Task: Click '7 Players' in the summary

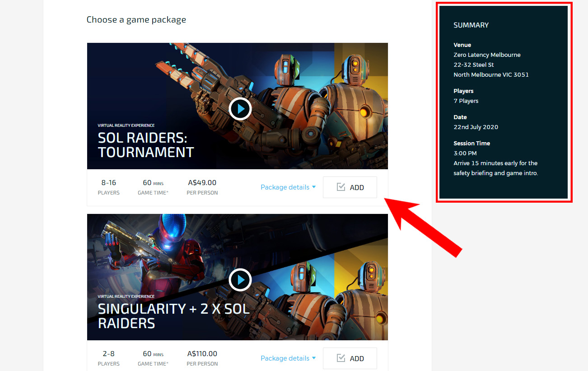Action: tap(466, 101)
